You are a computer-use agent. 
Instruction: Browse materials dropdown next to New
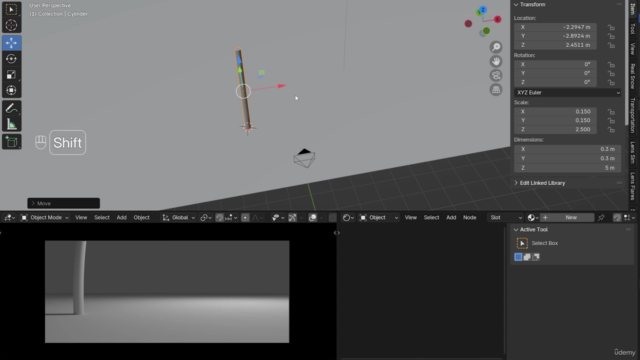pyautogui.click(x=532, y=218)
